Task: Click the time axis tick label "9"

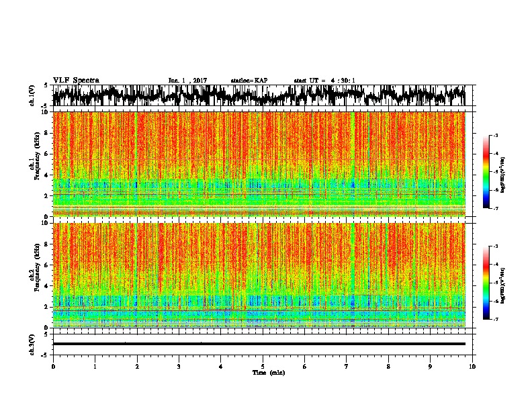Action: click(x=430, y=367)
